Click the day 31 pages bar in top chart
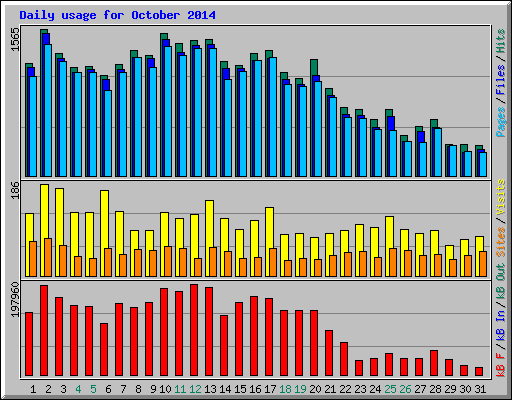The image size is (512, 400). pyautogui.click(x=483, y=164)
